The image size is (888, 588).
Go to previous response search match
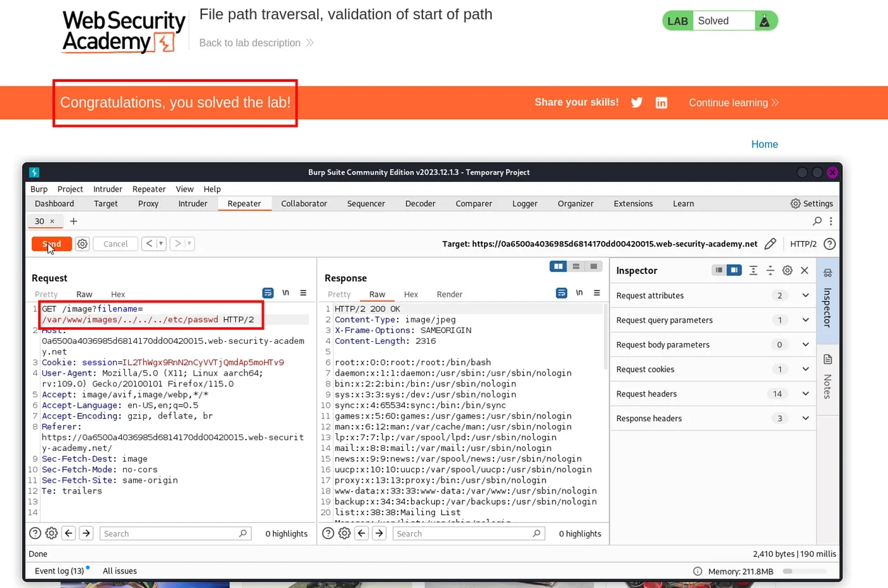[362, 533]
